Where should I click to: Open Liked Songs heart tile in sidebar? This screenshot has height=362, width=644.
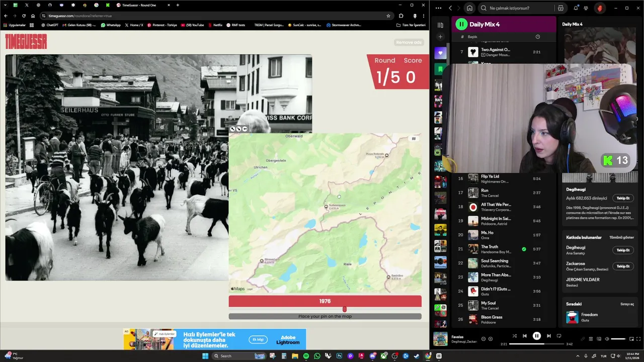(x=440, y=53)
